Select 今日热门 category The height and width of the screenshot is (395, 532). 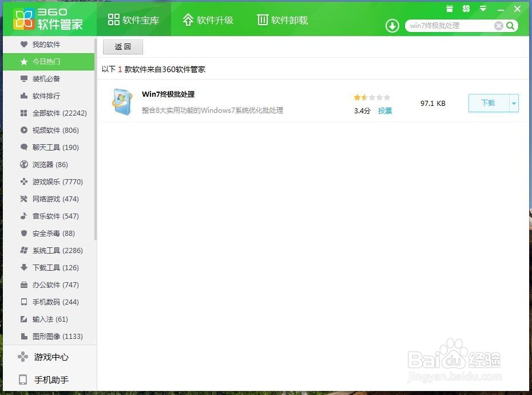pos(49,61)
